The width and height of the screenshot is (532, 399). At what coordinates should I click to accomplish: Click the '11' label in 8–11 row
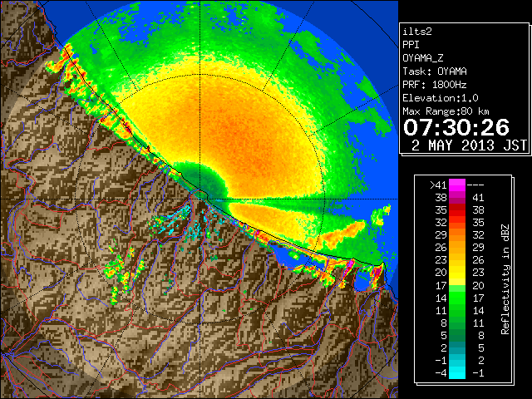pyautogui.click(x=478, y=323)
